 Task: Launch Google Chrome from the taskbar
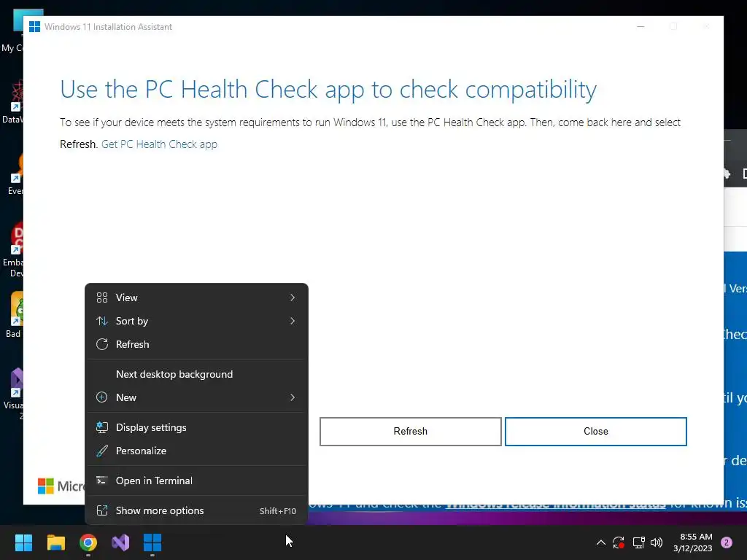(88, 542)
